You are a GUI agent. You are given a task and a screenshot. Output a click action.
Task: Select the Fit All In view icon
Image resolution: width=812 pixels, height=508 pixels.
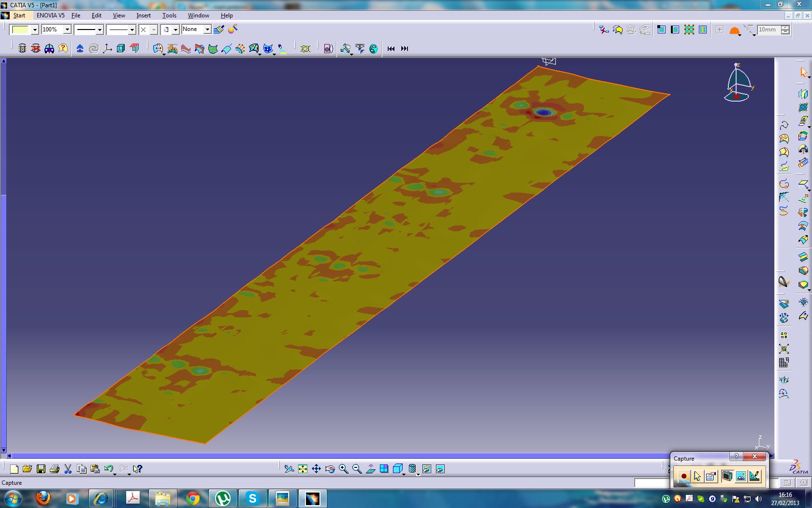pos(303,469)
